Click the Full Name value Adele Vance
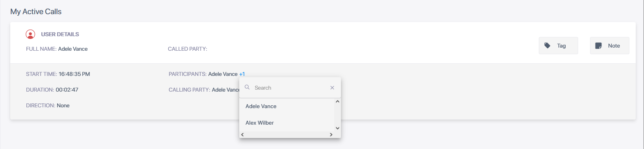The width and height of the screenshot is (644, 149). coord(73,49)
